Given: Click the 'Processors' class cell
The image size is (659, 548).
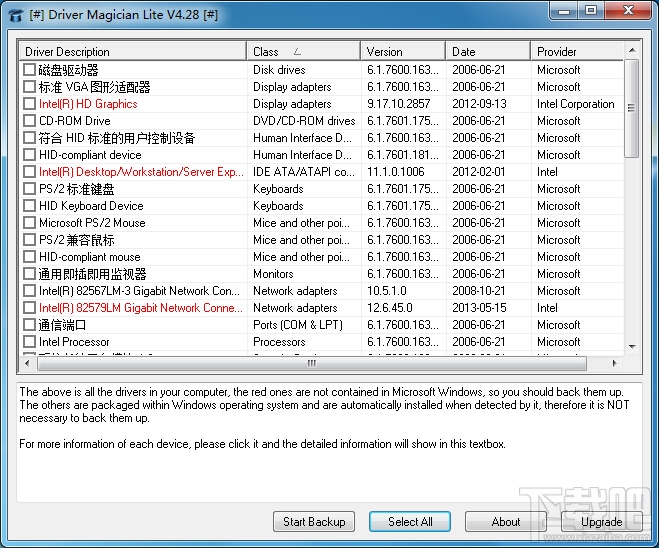Looking at the screenshot, I should pyautogui.click(x=279, y=342).
